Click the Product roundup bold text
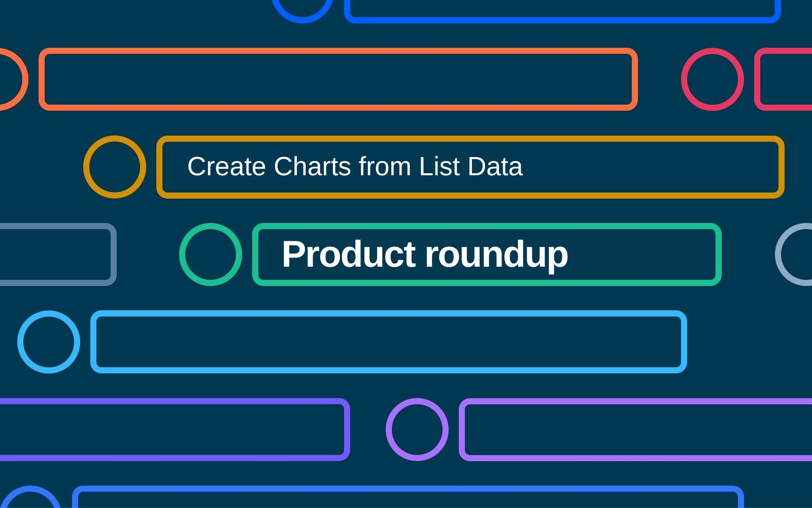The image size is (812, 508). tap(425, 254)
